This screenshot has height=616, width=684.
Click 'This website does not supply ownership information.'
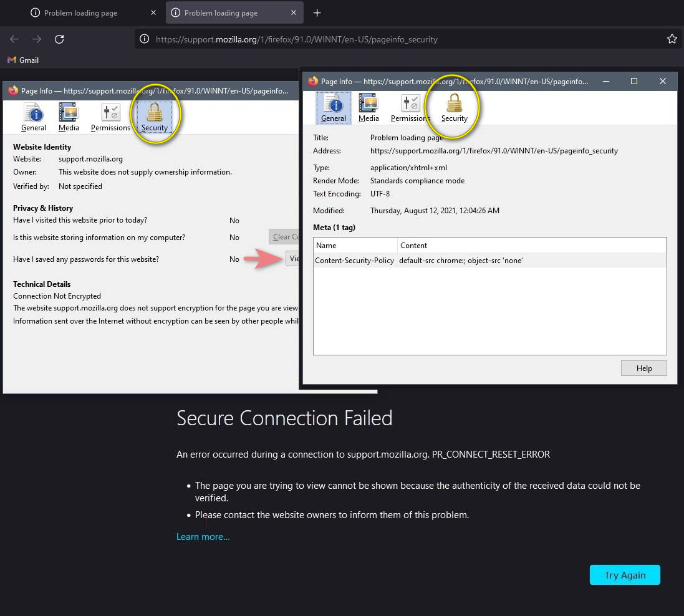click(x=145, y=172)
